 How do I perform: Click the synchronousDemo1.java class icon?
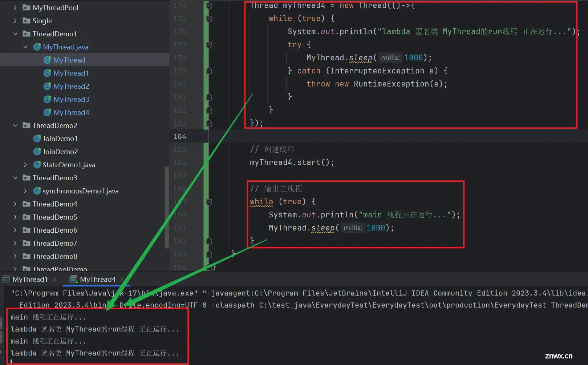click(x=37, y=191)
